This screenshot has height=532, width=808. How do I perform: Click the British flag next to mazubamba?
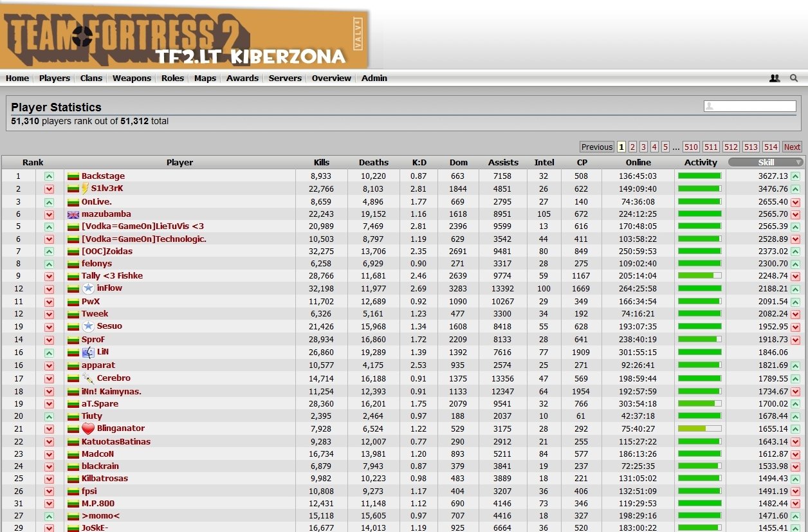[73, 214]
